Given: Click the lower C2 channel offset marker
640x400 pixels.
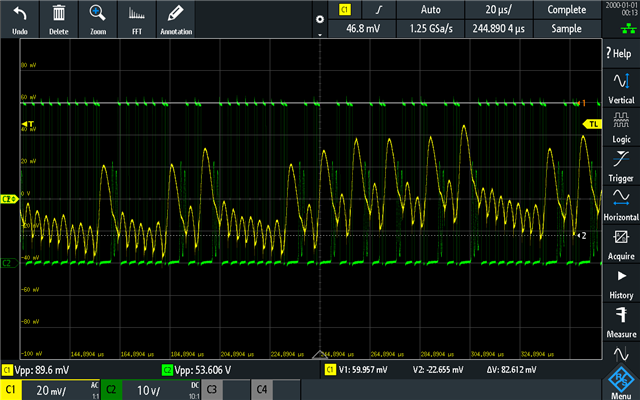Looking at the screenshot, I should tap(9, 263).
